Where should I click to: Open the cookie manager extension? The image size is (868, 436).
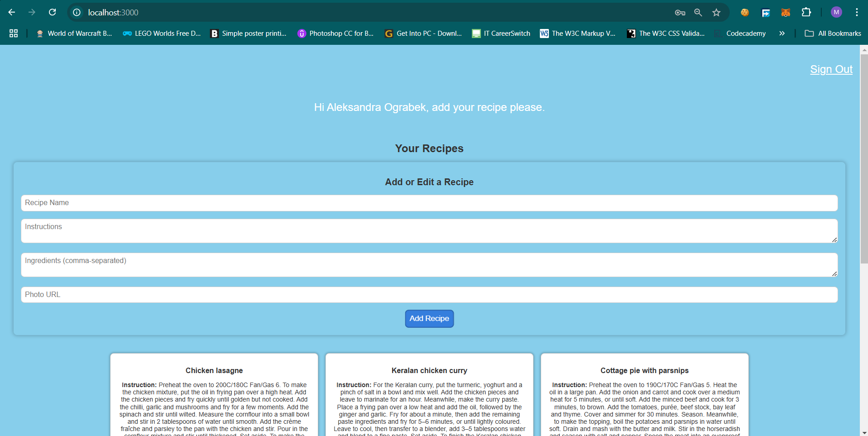(745, 12)
